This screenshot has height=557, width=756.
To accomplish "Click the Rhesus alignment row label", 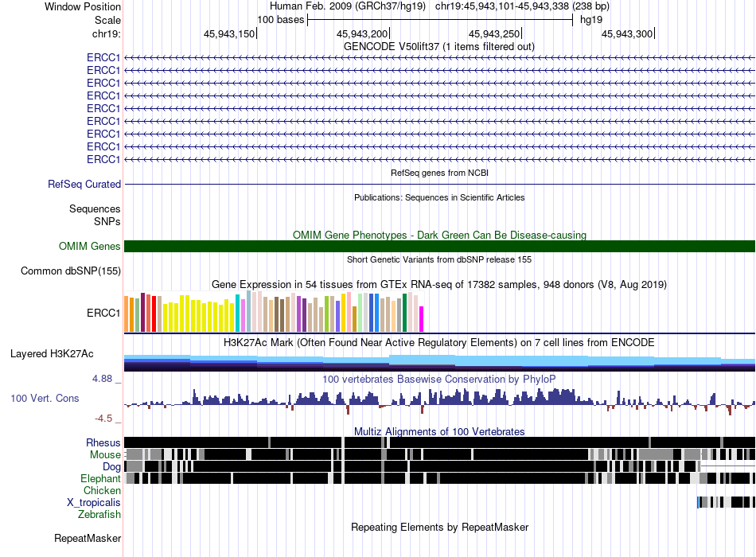I will pos(103,442).
